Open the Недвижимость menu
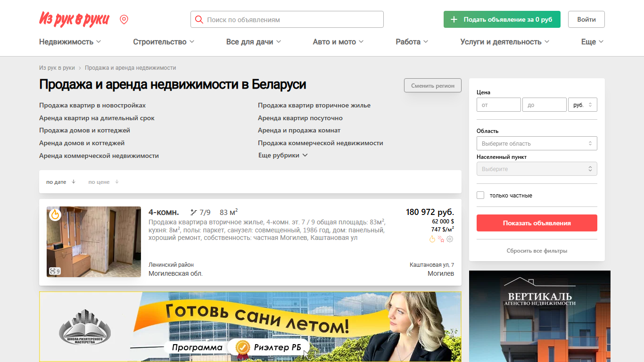This screenshot has height=362, width=644. (70, 41)
